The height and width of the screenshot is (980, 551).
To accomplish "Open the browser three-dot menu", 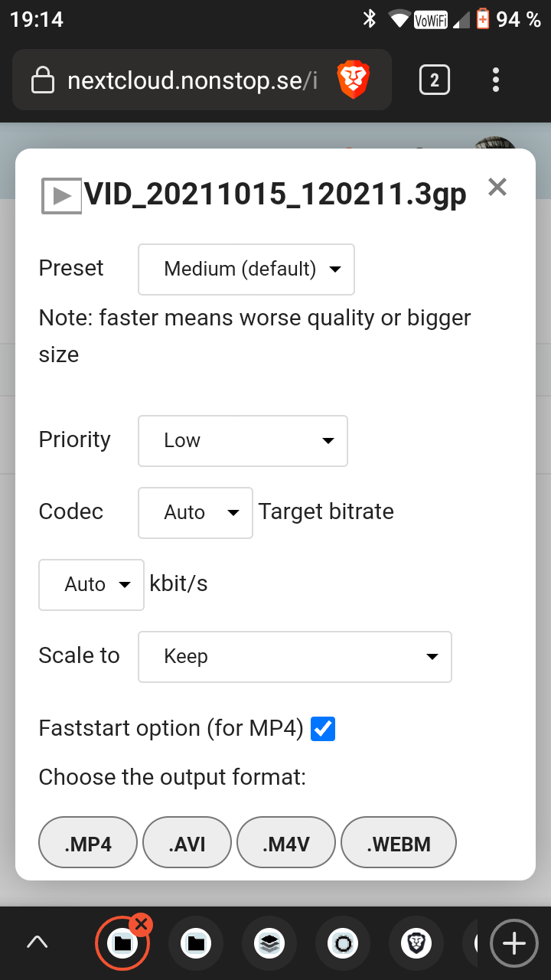I will 496,80.
